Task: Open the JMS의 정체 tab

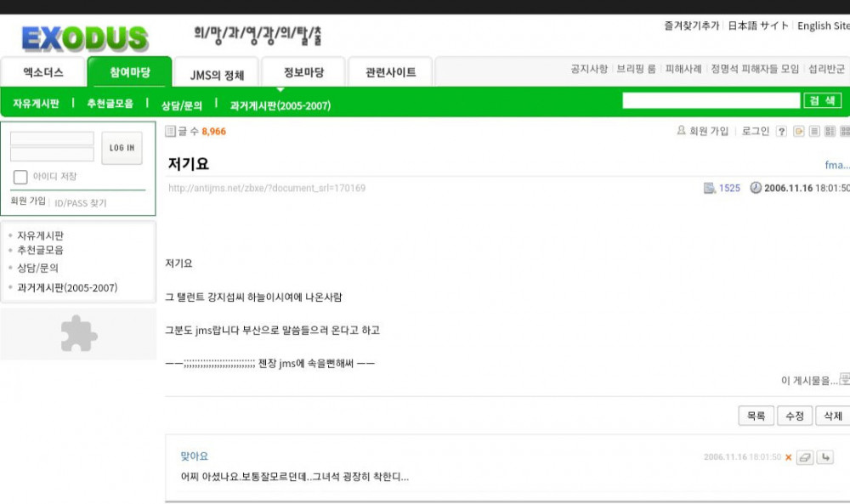Action: coord(217,74)
